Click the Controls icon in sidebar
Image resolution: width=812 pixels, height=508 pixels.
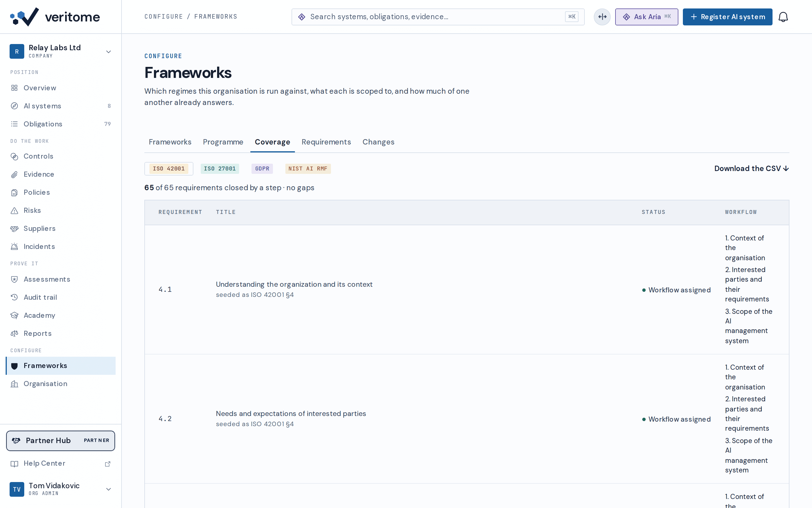pos(14,156)
